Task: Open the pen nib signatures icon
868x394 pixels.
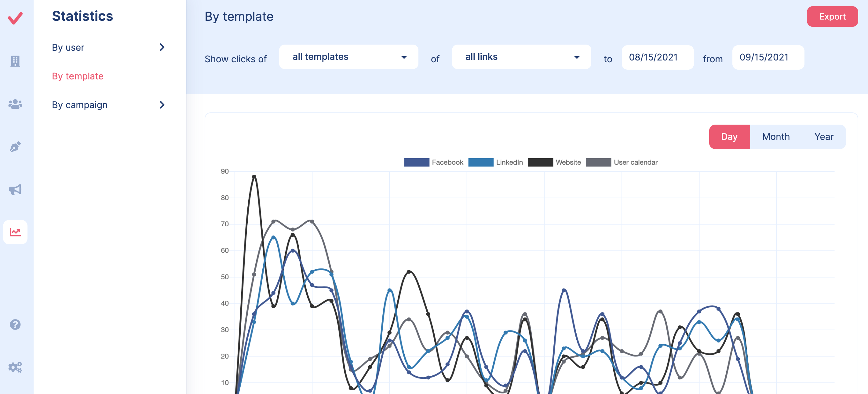Action: [x=15, y=147]
